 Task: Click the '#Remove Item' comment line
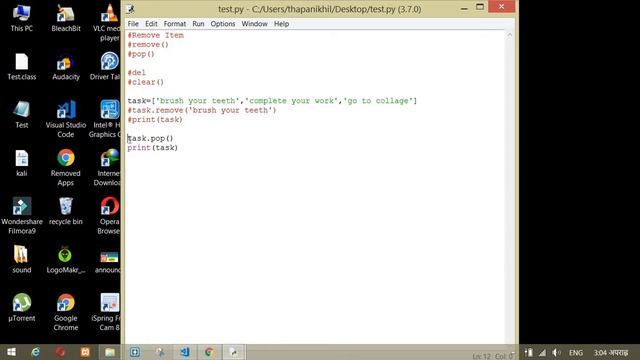point(156,36)
